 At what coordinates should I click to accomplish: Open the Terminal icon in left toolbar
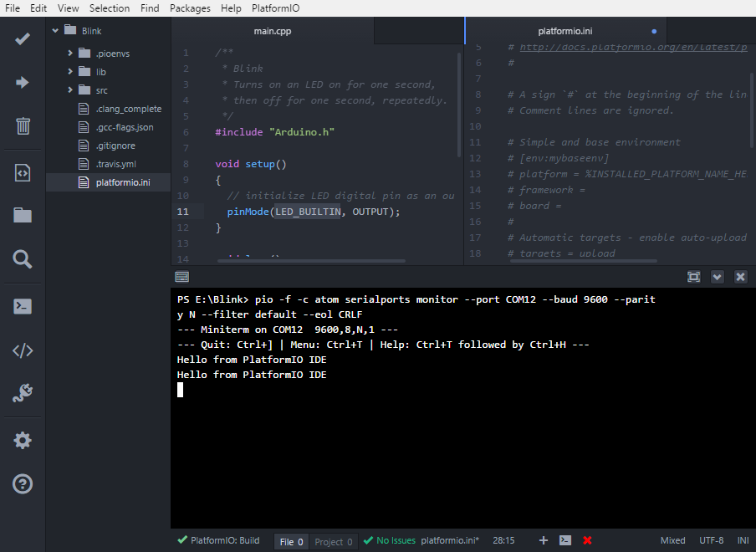point(23,306)
